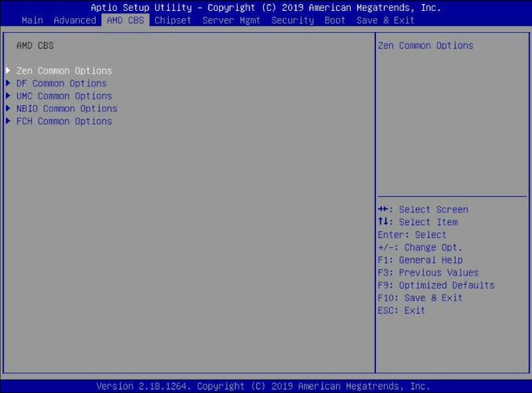
Task: Open FCH Common Options submenu
Action: (64, 122)
